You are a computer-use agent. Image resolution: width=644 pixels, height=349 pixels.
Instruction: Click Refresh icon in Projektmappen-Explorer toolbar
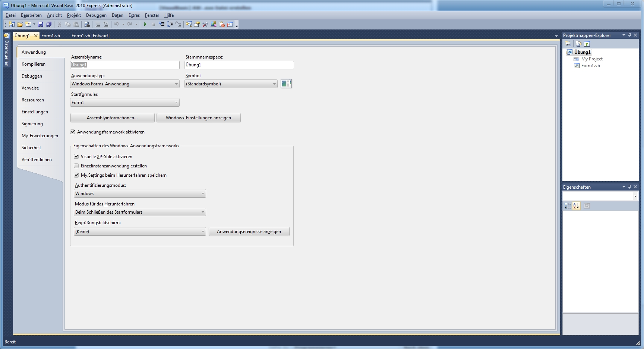[x=587, y=44]
